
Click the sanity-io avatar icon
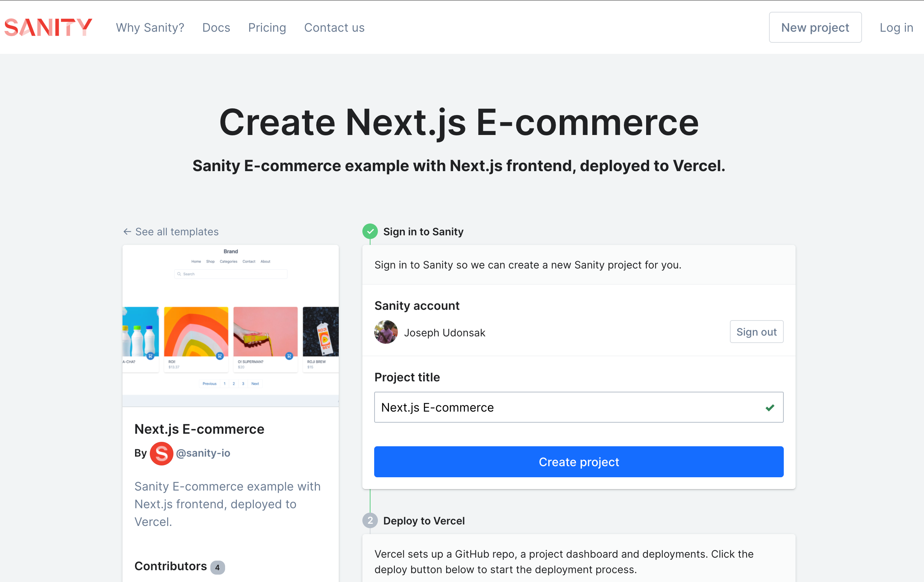(x=162, y=453)
